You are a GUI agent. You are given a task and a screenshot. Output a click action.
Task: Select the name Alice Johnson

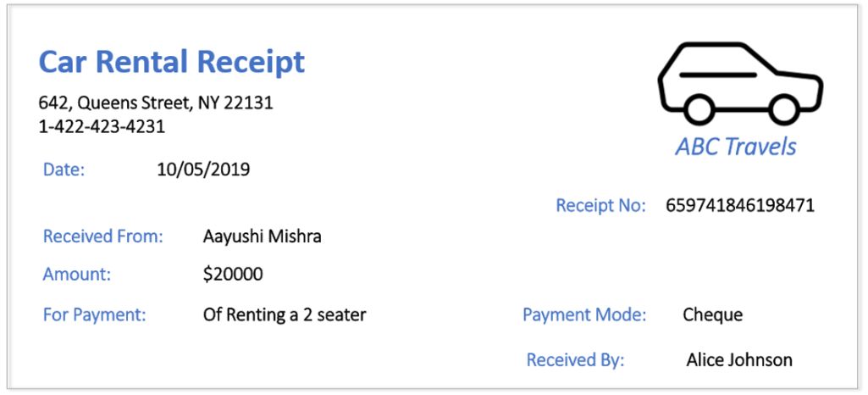[x=739, y=360]
